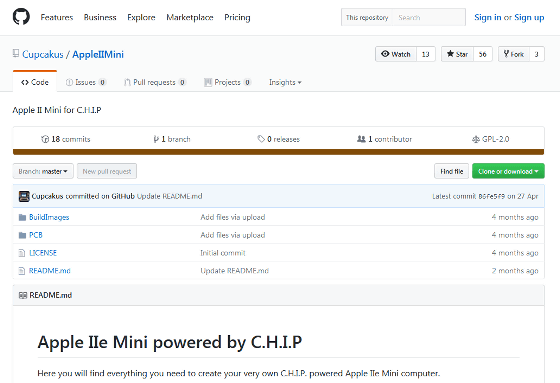Image resolution: width=560 pixels, height=383 pixels.
Task: Click the Sign up link
Action: click(x=529, y=17)
